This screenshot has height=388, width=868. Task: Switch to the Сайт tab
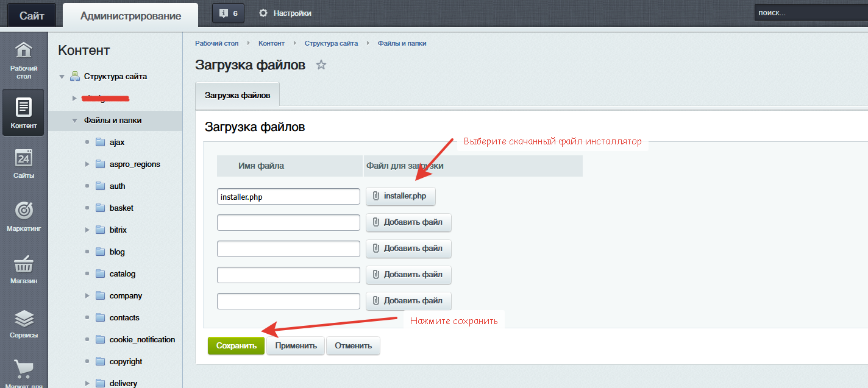pos(32,16)
